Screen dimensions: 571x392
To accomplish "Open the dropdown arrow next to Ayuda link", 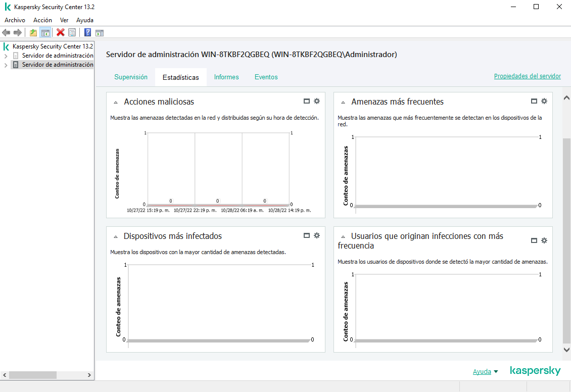I will pos(496,372).
